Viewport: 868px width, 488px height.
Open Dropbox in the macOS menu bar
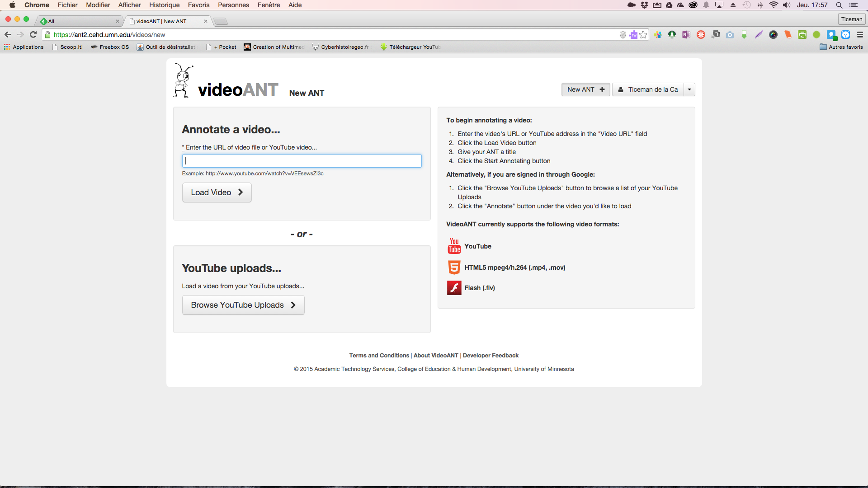644,5
